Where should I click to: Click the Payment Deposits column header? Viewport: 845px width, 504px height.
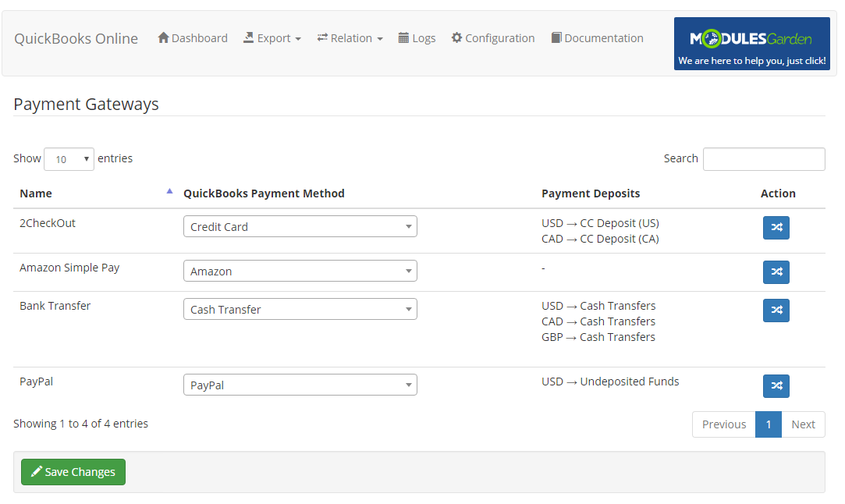click(x=591, y=193)
